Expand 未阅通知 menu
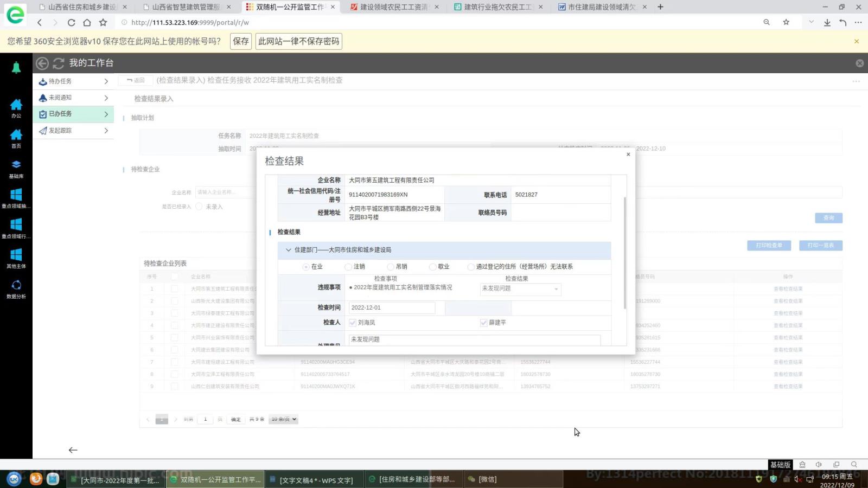Image resolution: width=868 pixels, height=488 pixels. (x=73, y=98)
